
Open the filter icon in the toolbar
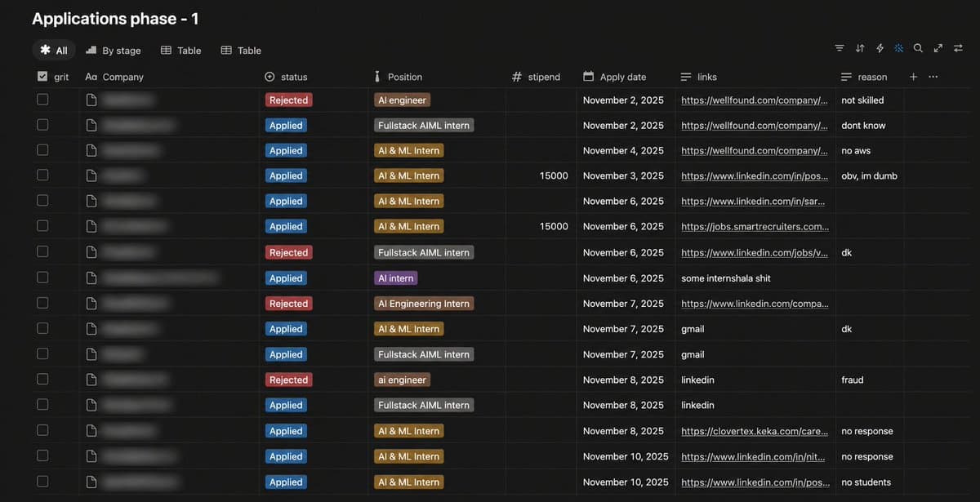point(840,48)
